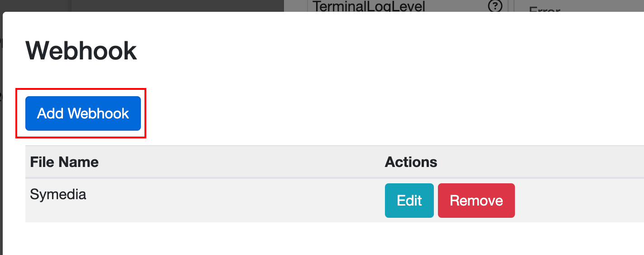644x255 pixels.
Task: Click the TerminalLogLevel setting label behind dialog
Action: [x=369, y=6]
